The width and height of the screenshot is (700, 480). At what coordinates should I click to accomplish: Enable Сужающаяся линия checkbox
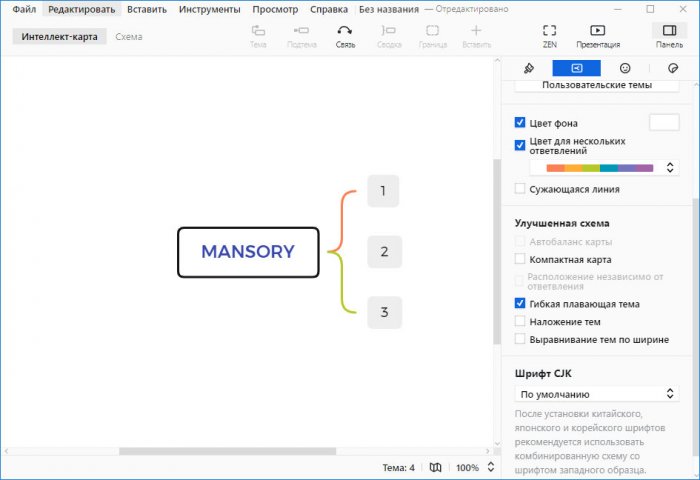(520, 188)
